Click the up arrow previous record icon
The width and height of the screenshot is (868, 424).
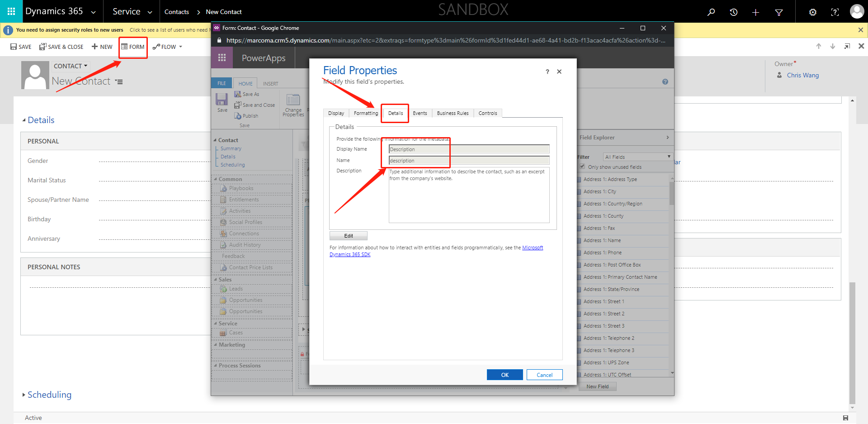818,46
